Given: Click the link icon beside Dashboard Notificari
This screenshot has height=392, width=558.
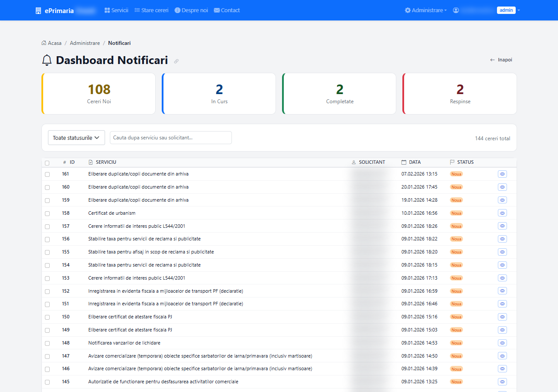Looking at the screenshot, I should (x=176, y=61).
